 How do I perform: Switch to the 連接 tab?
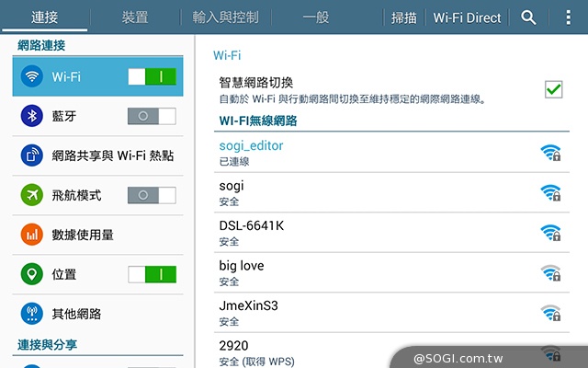(x=45, y=17)
